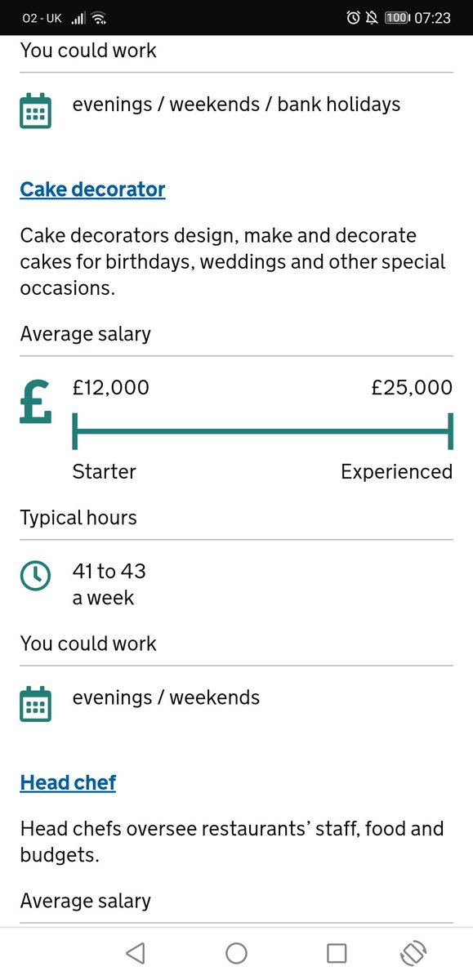Screen dimensions: 473x980
Task: Tap the recent apps square button
Action: (337, 953)
